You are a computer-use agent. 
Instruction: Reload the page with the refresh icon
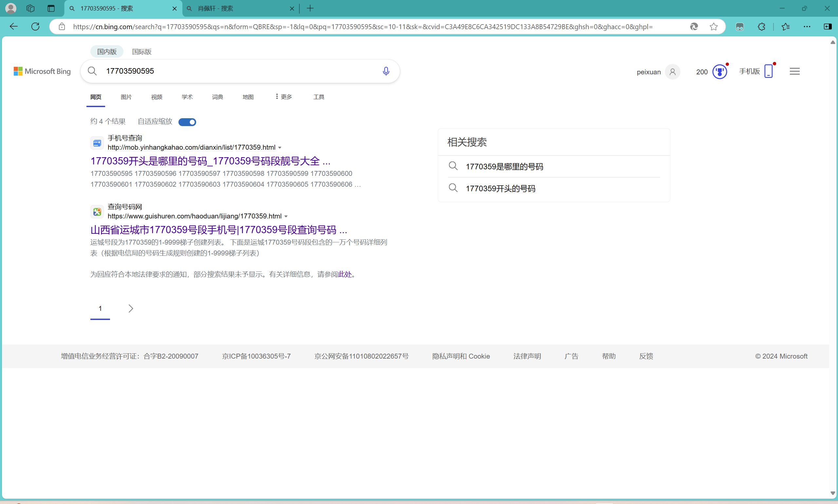[35, 27]
